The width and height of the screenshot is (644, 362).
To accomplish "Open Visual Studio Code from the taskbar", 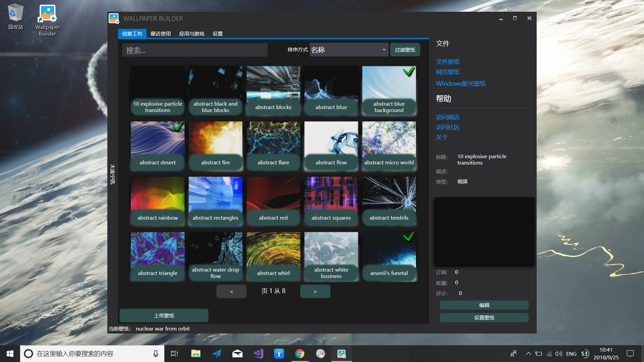I will pyautogui.click(x=258, y=354).
